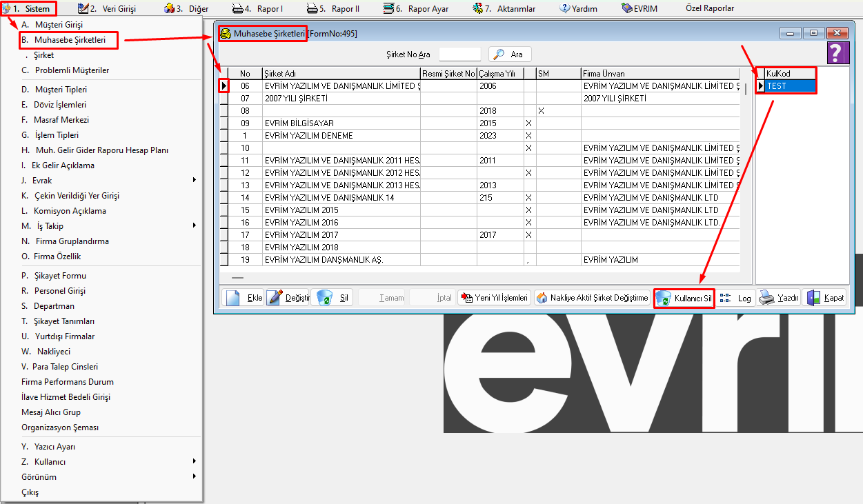Image resolution: width=863 pixels, height=504 pixels.
Task: Open the 6. Rapor Ayar menu
Action: pos(416,9)
